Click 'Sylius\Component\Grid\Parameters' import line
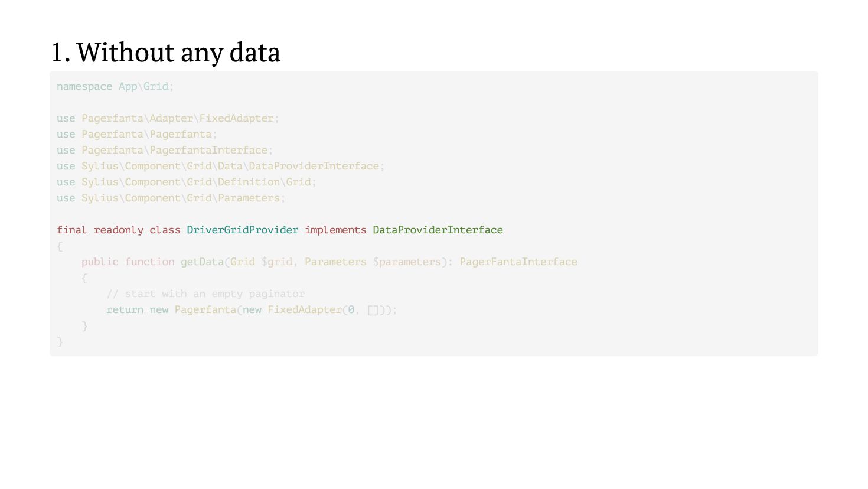Screen dimensions: 868x489 tap(180, 198)
